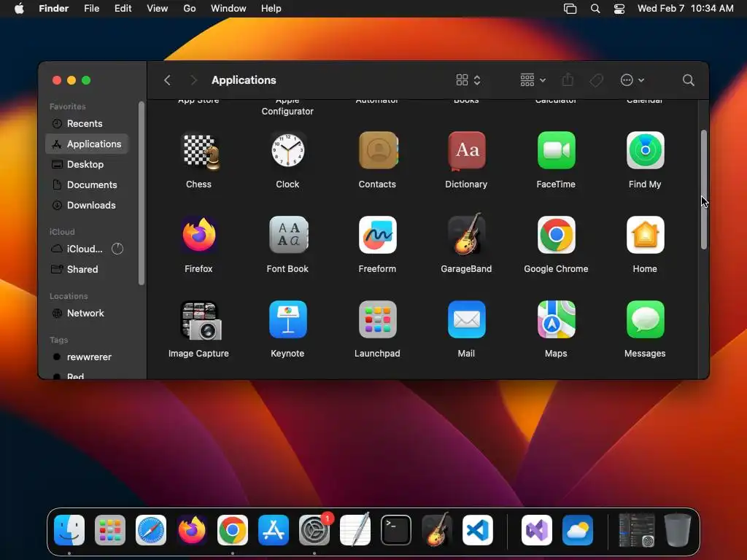This screenshot has width=747, height=560.
Task: Open TextEdit from the Dock
Action: point(355,529)
